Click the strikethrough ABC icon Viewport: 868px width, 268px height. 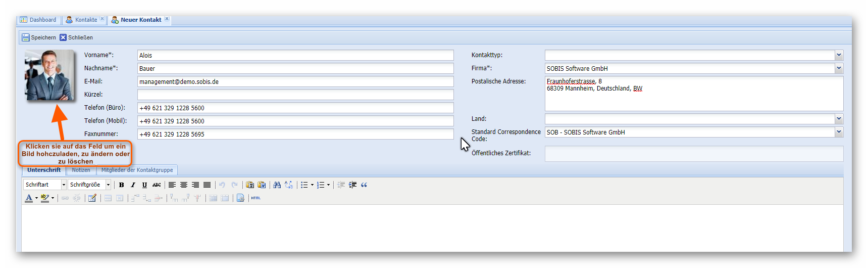coord(157,185)
